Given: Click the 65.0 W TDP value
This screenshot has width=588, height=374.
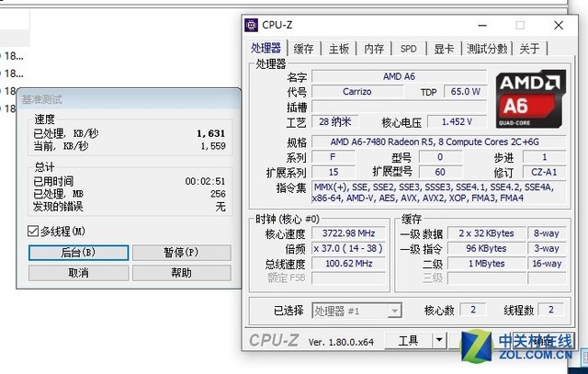Looking at the screenshot, I should [466, 92].
